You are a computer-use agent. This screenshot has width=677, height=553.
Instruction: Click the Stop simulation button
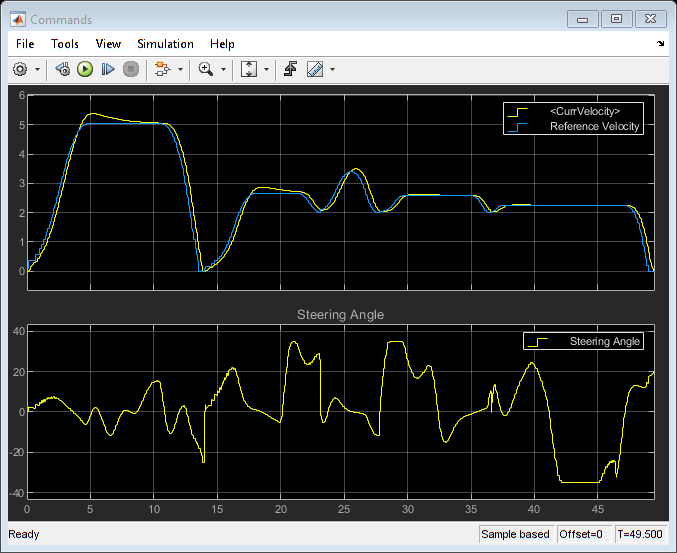pyautogui.click(x=130, y=69)
